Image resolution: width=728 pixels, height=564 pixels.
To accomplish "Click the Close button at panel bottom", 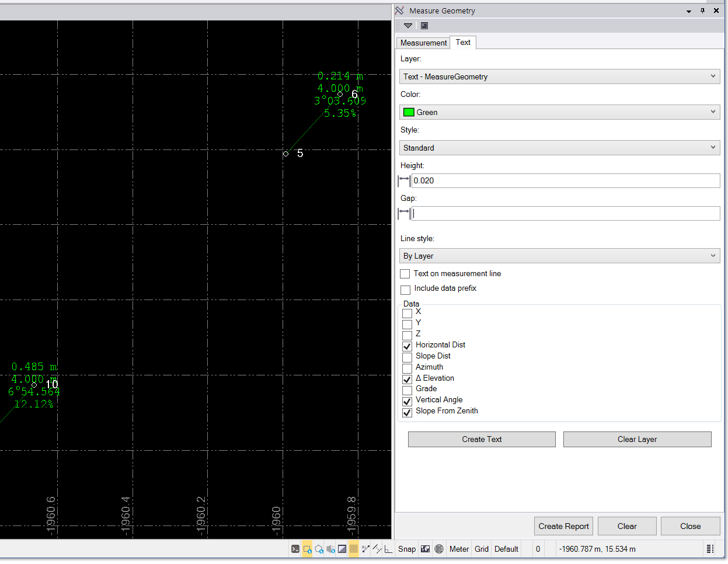I will pyautogui.click(x=690, y=526).
